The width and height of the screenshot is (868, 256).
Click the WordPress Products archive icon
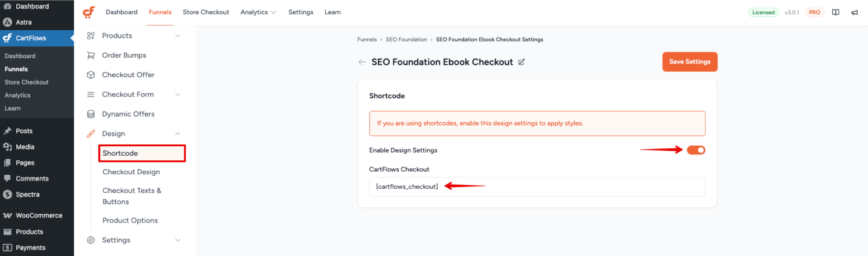pyautogui.click(x=8, y=232)
